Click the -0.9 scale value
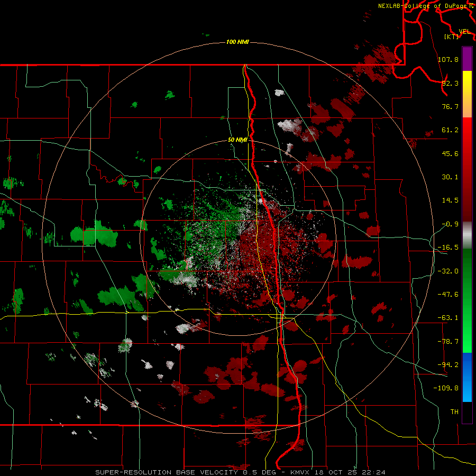The width and height of the screenshot is (476, 476). tap(450, 224)
